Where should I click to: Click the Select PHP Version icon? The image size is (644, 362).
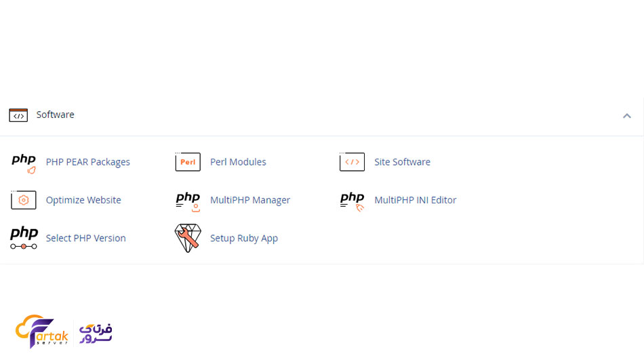click(x=24, y=239)
